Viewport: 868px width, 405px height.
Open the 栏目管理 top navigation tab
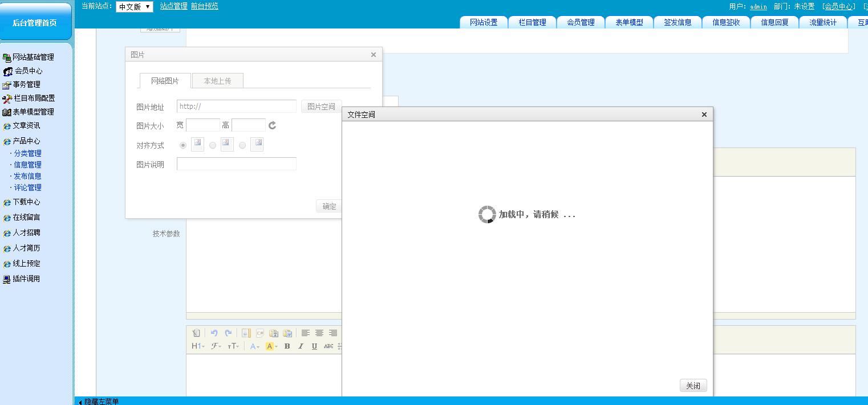(x=532, y=22)
